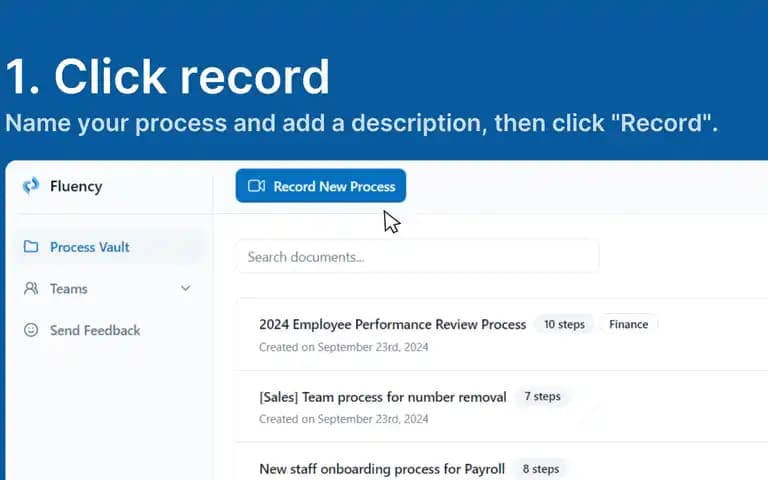Click the 8 steps badge
This screenshot has width=768, height=480.
click(x=541, y=469)
